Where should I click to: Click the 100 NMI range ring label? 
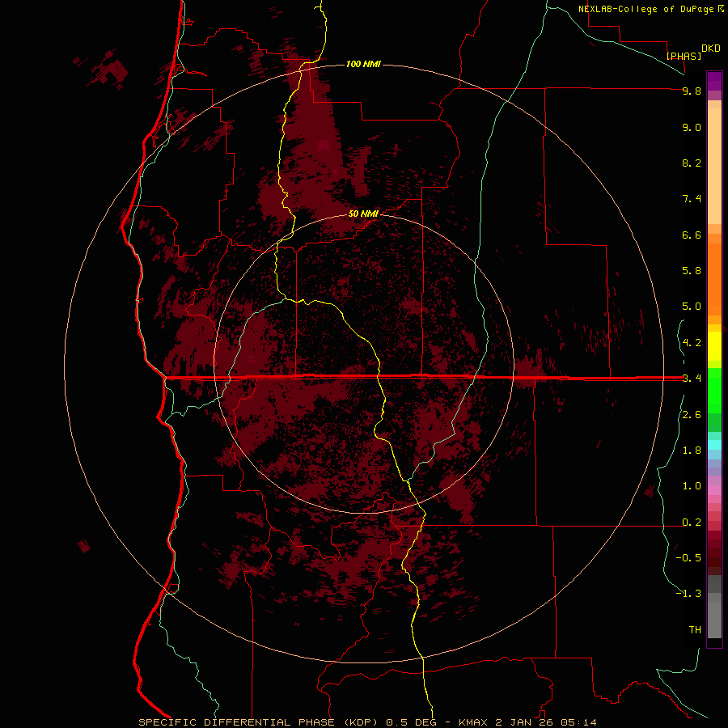click(x=363, y=64)
